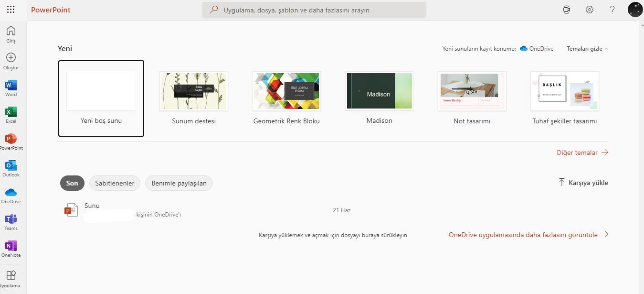Click the help question mark icon
This screenshot has height=294, width=644.
pos(612,10)
